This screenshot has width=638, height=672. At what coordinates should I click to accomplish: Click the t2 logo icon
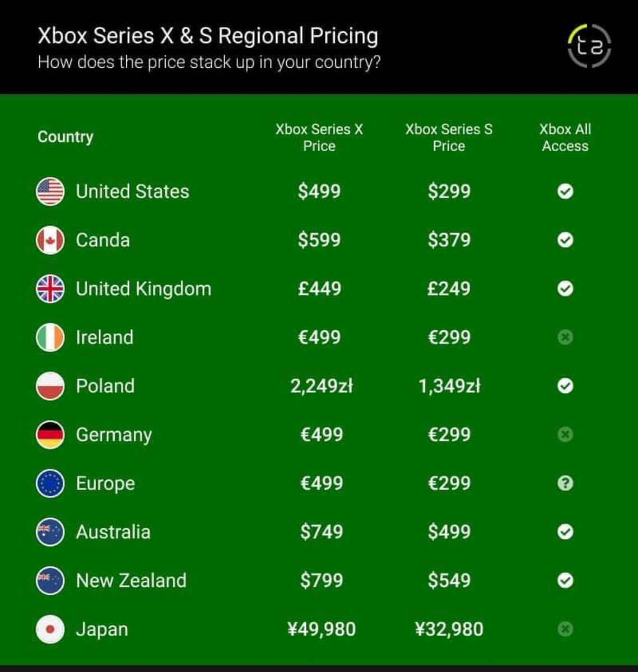coord(589,46)
